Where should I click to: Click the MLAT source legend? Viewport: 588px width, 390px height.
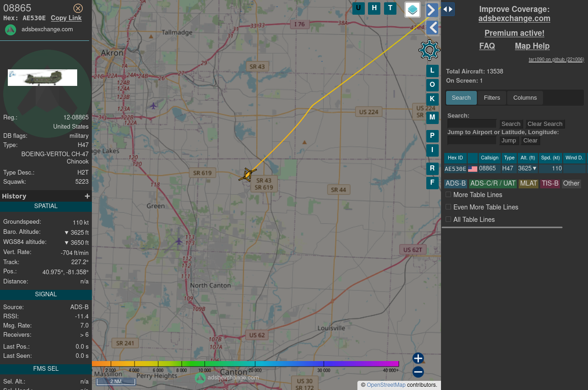point(528,184)
